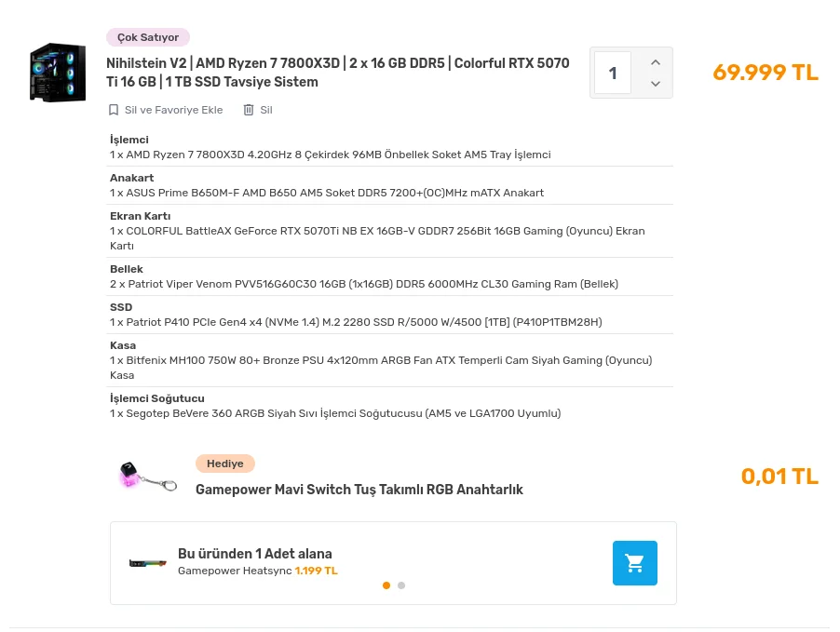Click the quantity input field showing 1

click(x=613, y=73)
